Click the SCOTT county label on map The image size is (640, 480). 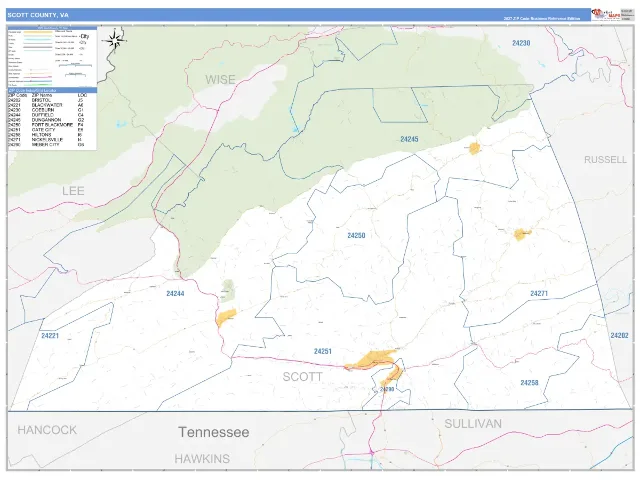(x=302, y=377)
